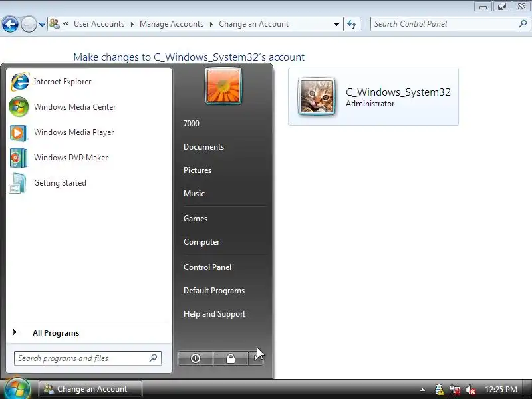Open Default Programs from Start menu
Image resolution: width=532 pixels, height=399 pixels.
click(214, 291)
